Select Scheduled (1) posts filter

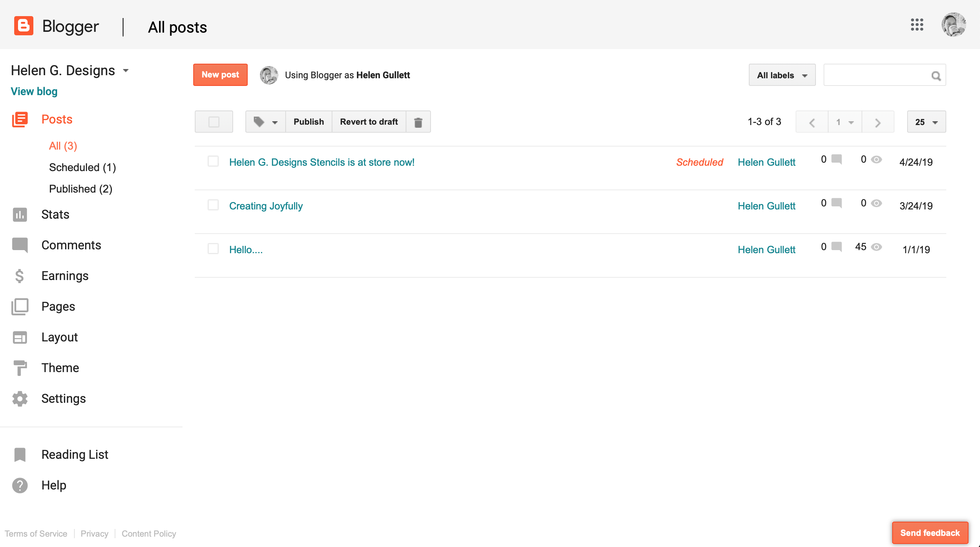[82, 167]
